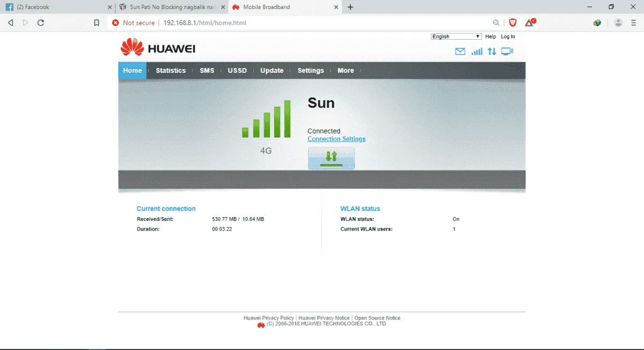
Task: Click the Not secure warning icon
Action: [115, 23]
